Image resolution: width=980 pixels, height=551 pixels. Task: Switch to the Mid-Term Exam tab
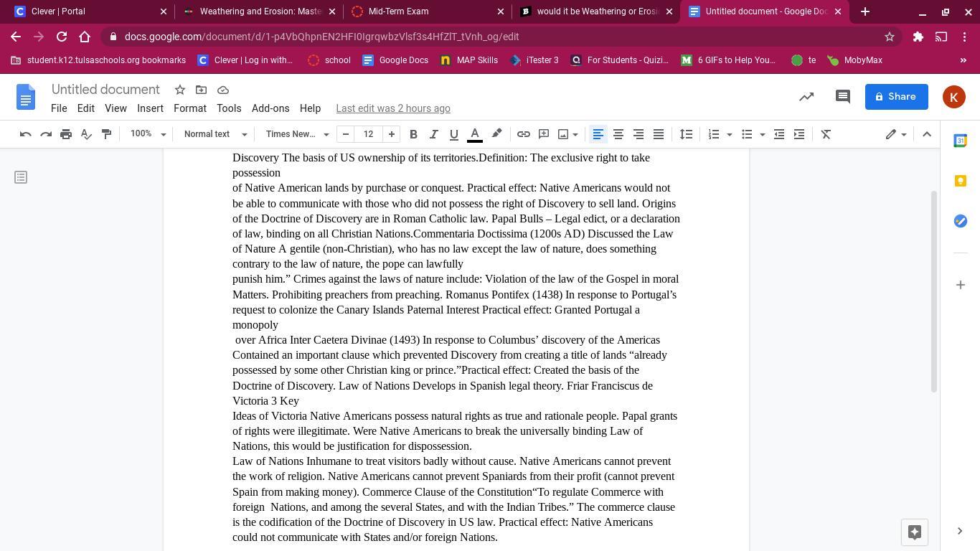428,11
